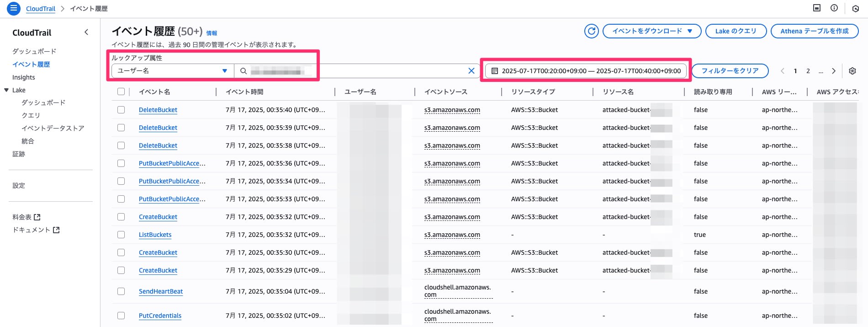Open the PutCredentials event link
This screenshot has height=327, width=868.
tap(160, 316)
